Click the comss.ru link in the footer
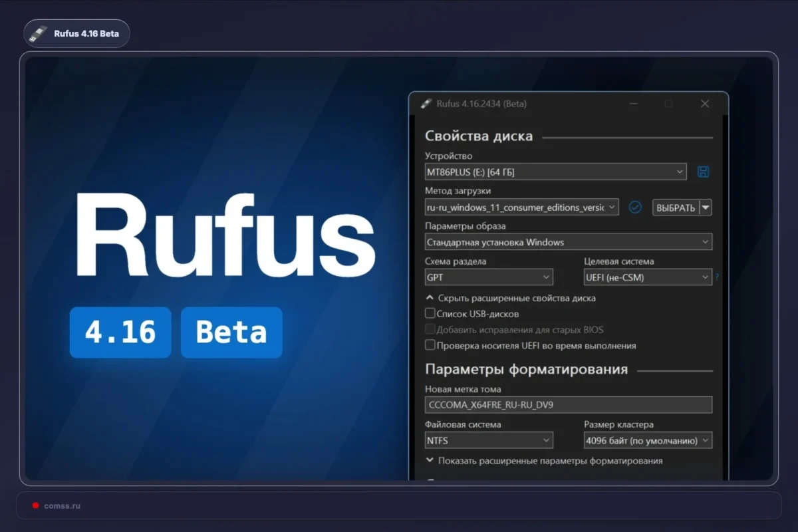798x532 pixels. 62,505
